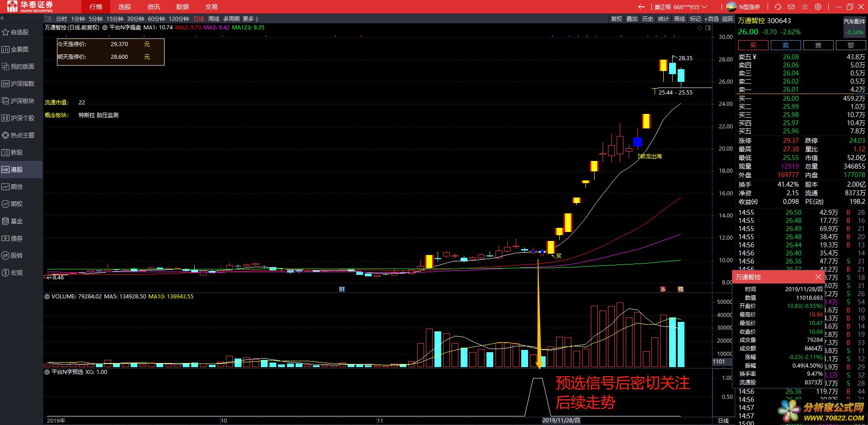This screenshot has width=868, height=425.
Task: Expand account dropdown 666***955
Action: pos(704,7)
